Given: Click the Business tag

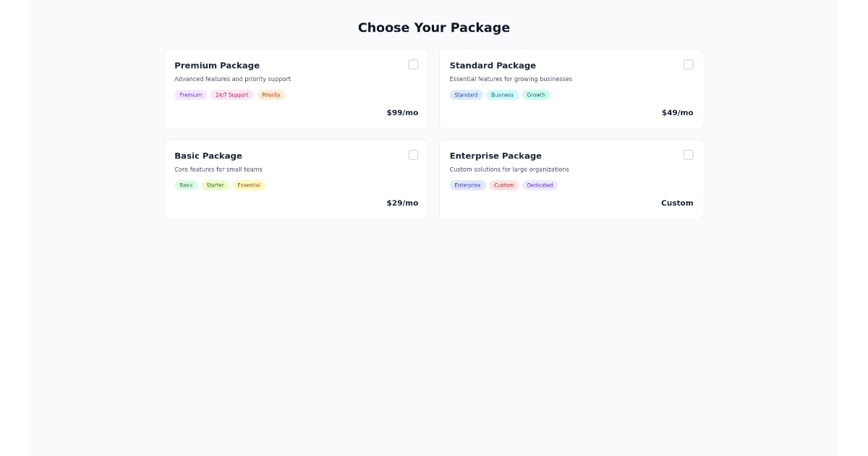Looking at the screenshot, I should (x=502, y=95).
